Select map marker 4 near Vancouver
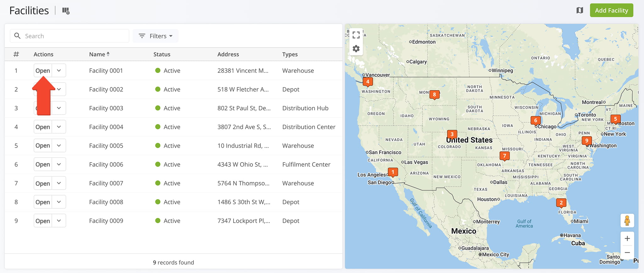Screen dimensions: 644x273 368,82
